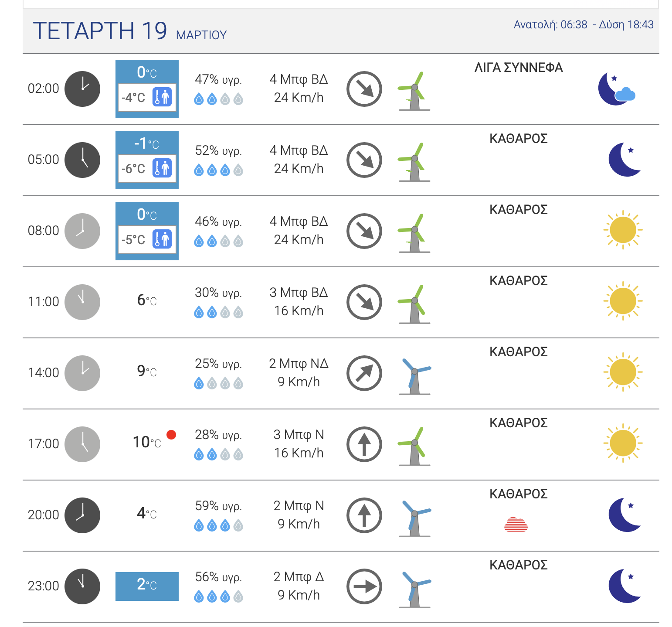
Task: Click the sunrise and sunset times text
Action: tap(583, 25)
